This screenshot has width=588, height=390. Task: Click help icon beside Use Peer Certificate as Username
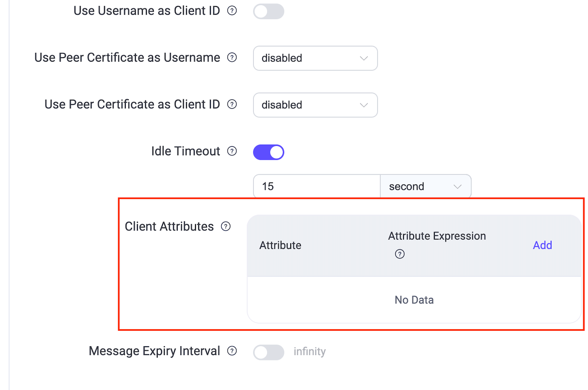point(232,58)
